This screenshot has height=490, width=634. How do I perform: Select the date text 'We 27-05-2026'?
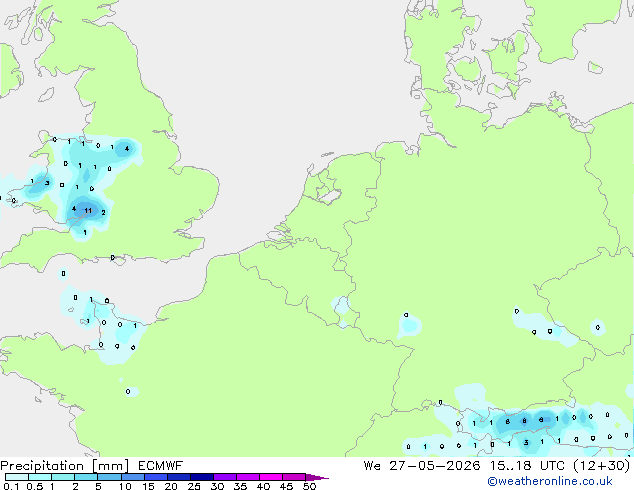[422, 466]
